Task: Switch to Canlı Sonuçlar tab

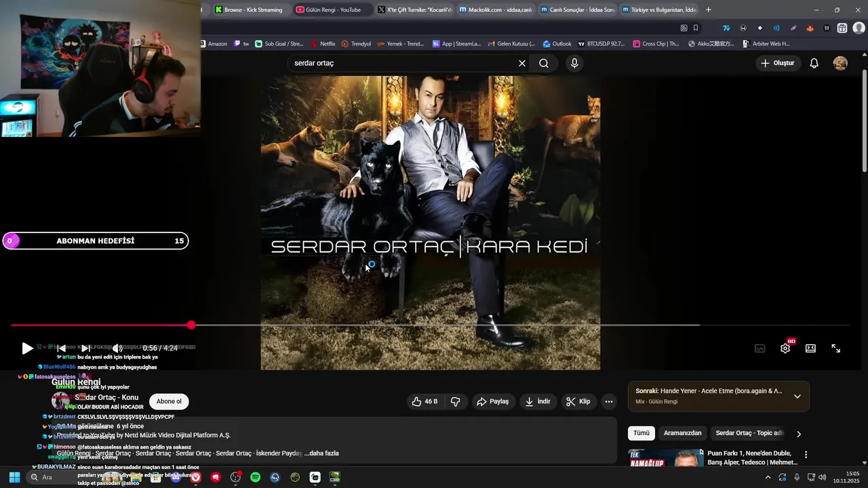Action: [577, 9]
